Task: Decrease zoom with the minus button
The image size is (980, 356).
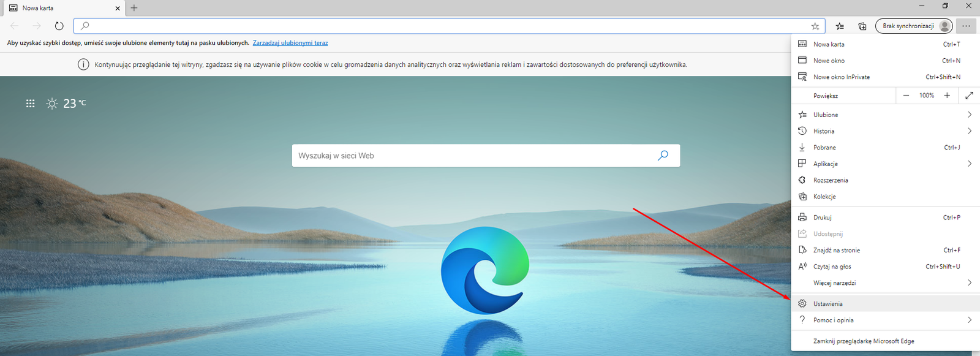Action: (906, 96)
